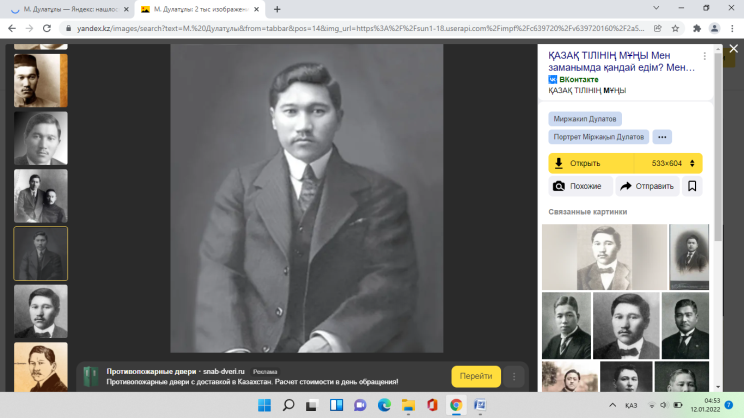
Task: Open the Word document on the taskbar
Action: 480,405
